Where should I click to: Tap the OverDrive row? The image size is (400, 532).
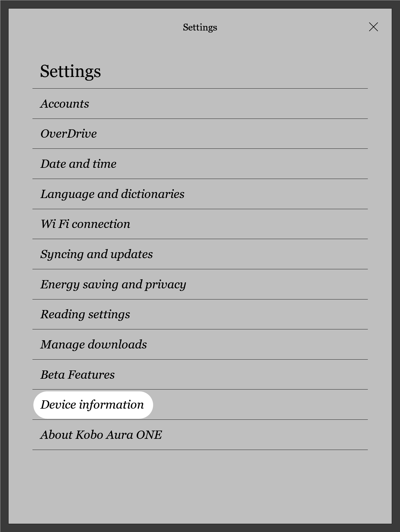pyautogui.click(x=200, y=134)
